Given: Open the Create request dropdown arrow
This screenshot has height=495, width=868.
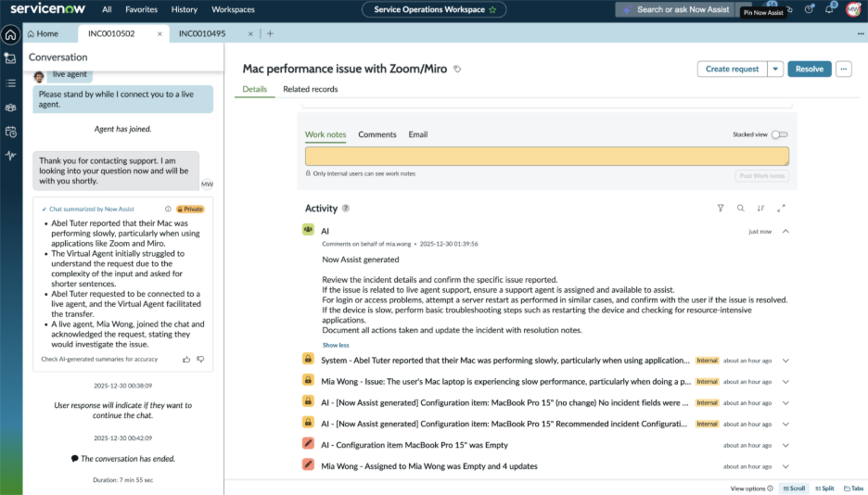Looking at the screenshot, I should click(775, 70).
